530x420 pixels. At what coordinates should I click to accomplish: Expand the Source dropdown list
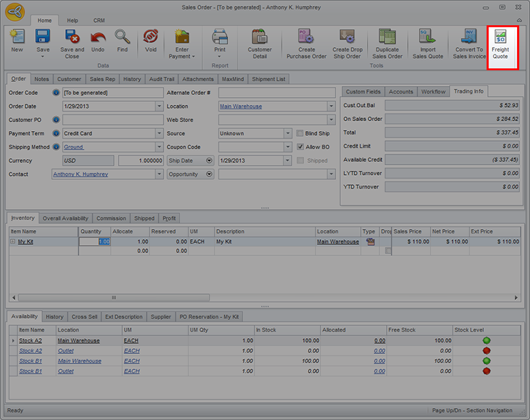288,134
